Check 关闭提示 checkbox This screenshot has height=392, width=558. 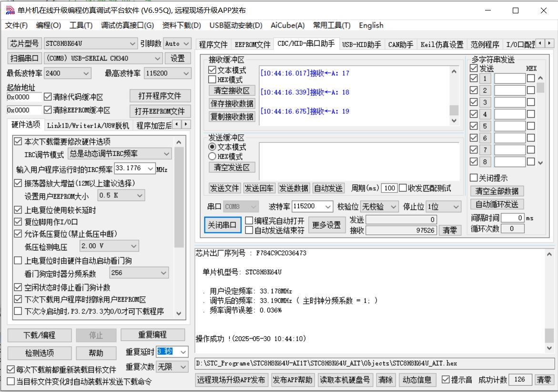pyautogui.click(x=474, y=178)
